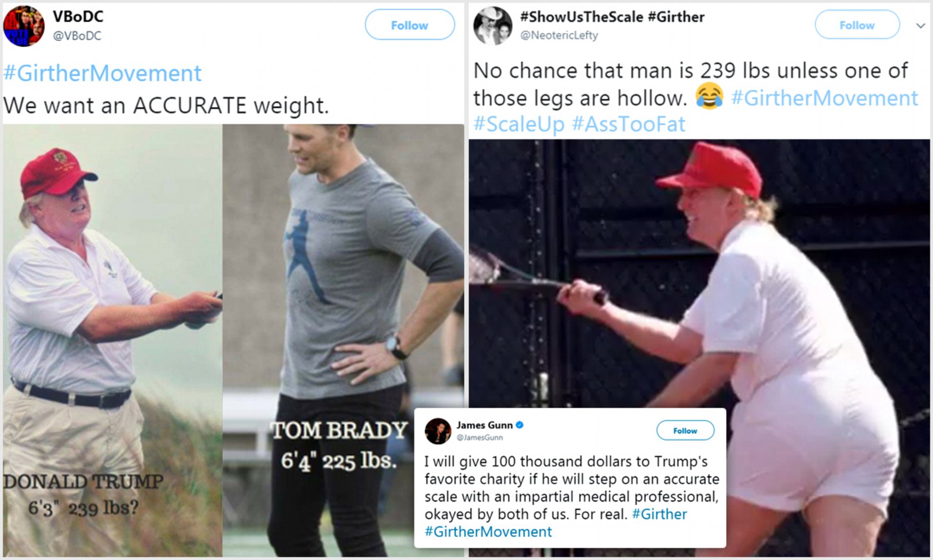Open the #GirtherMovement hashtag in VBoDC's tweet

(102, 73)
